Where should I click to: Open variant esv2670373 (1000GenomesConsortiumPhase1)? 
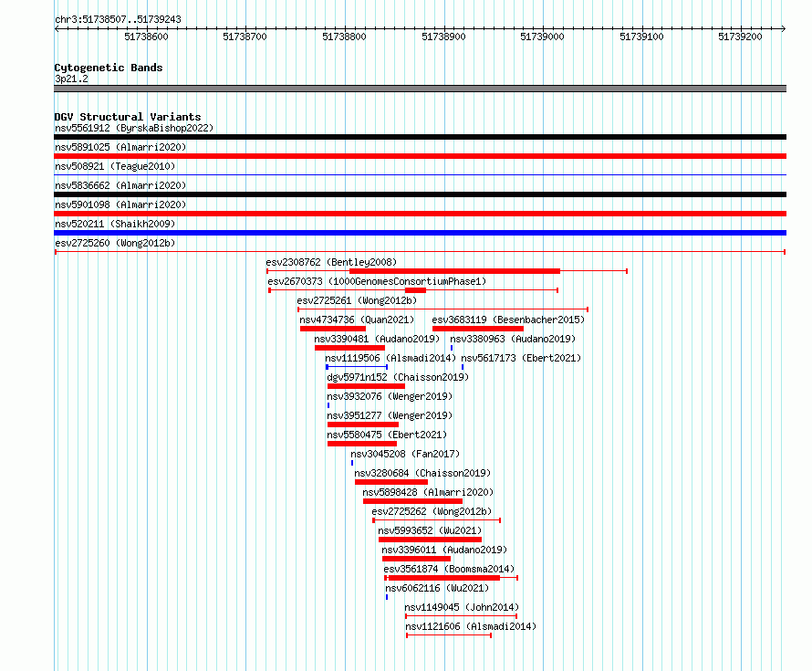click(377, 281)
